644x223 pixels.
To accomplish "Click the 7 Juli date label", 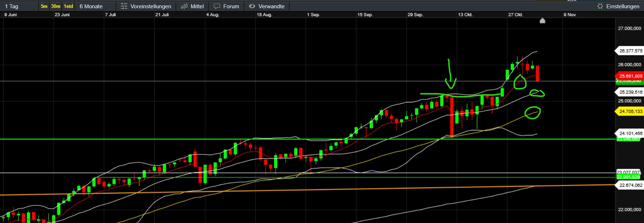I will [110, 15].
